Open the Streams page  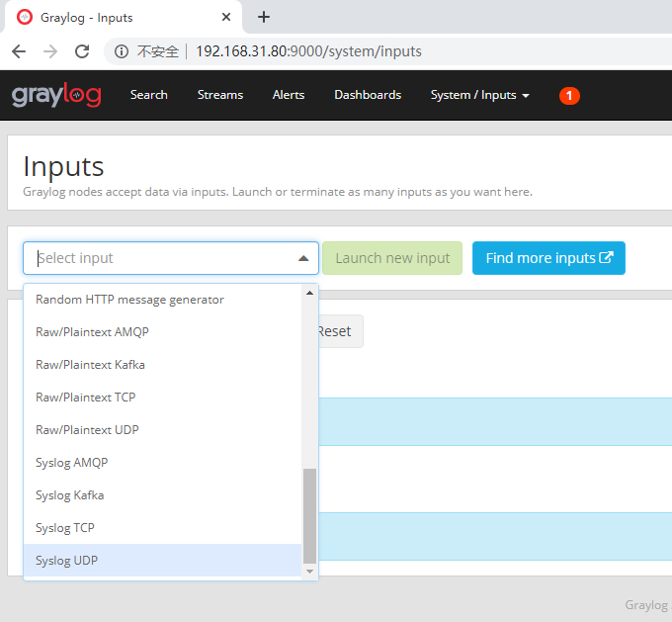click(220, 95)
